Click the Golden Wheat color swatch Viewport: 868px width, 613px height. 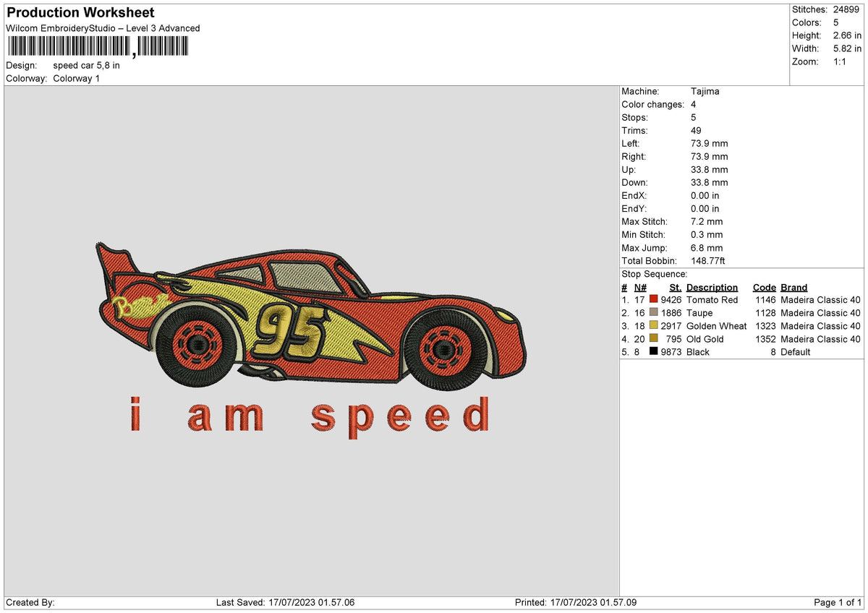[x=655, y=326]
